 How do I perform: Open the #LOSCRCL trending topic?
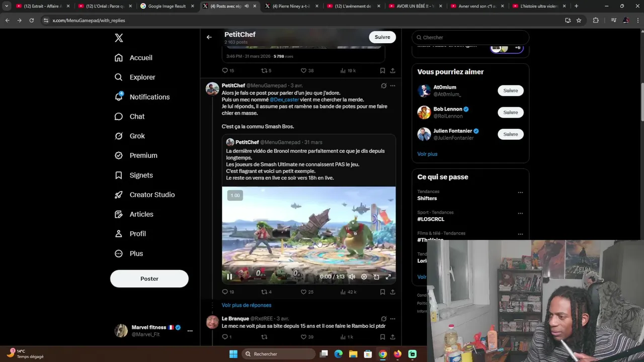click(431, 219)
